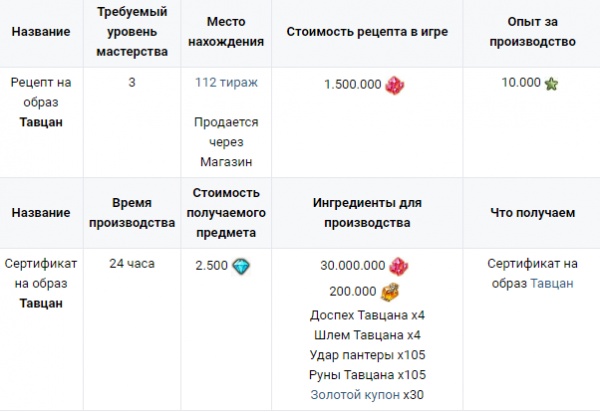Open the Золотой купон link

[355, 394]
